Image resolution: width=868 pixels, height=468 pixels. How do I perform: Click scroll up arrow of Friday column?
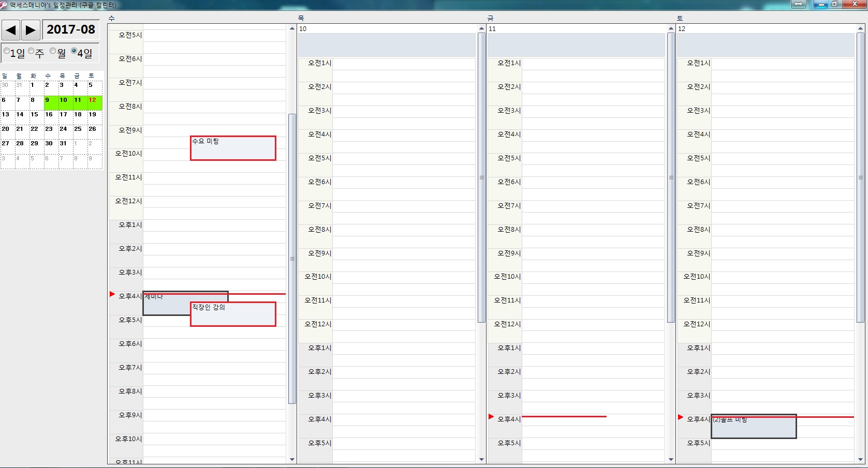coord(671,28)
